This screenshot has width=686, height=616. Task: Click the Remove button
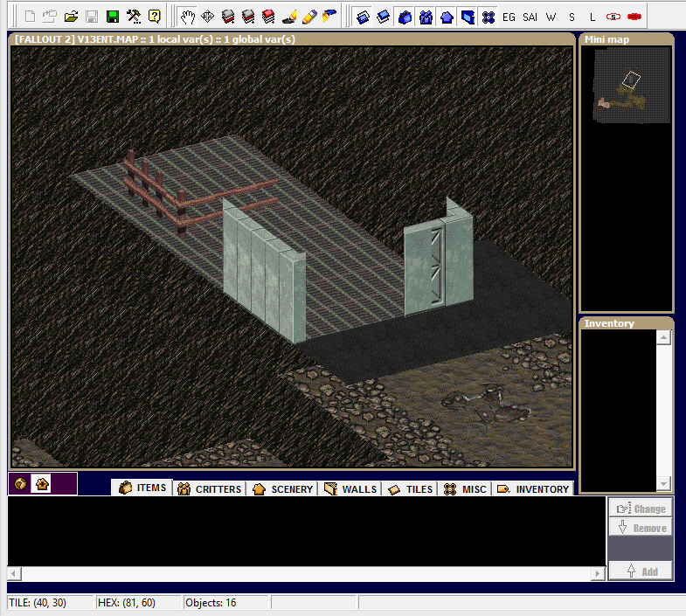(641, 528)
